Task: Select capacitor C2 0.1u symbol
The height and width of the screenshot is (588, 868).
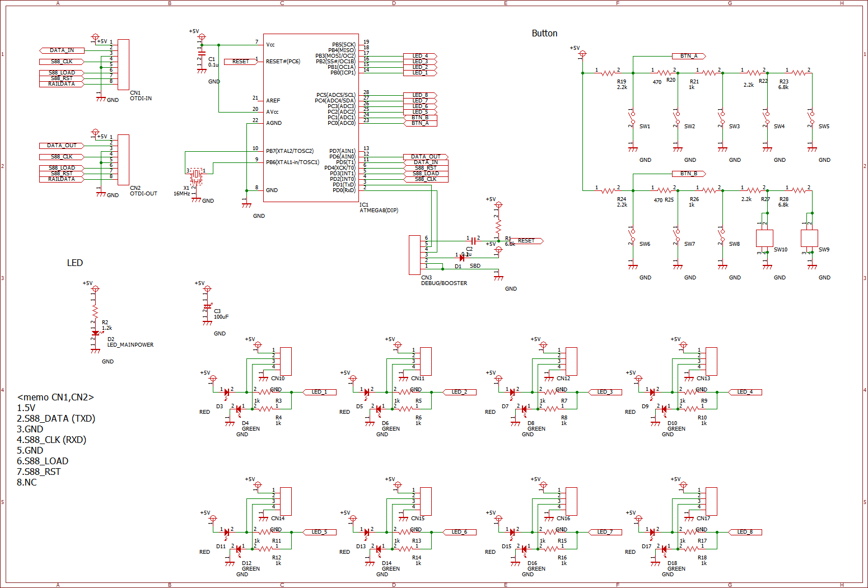Action: click(473, 241)
